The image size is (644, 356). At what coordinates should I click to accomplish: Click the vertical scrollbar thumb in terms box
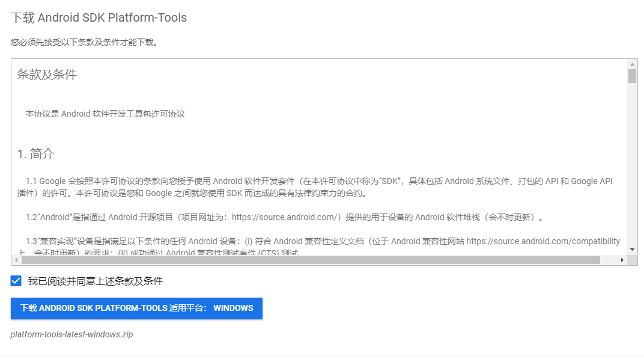click(632, 76)
